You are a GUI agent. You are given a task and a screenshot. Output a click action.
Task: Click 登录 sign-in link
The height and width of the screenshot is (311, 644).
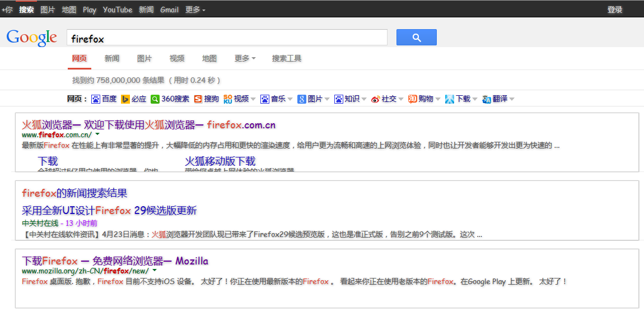[615, 10]
